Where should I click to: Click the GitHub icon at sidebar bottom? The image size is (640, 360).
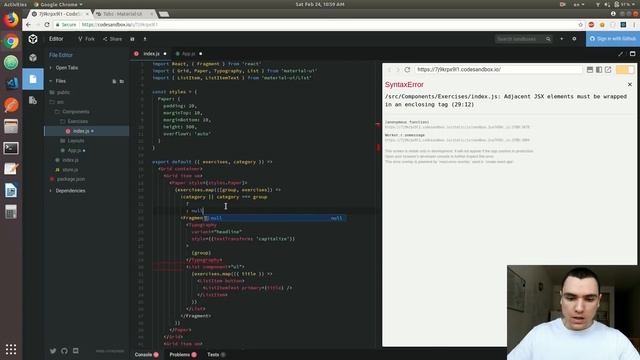(64, 351)
